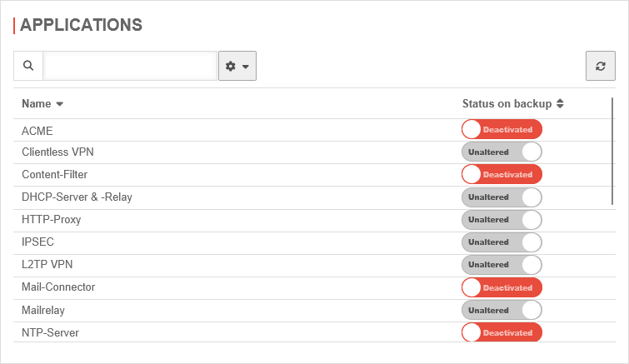629x364 pixels.
Task: Select the Mail-Connector row name
Action: pyautogui.click(x=58, y=287)
